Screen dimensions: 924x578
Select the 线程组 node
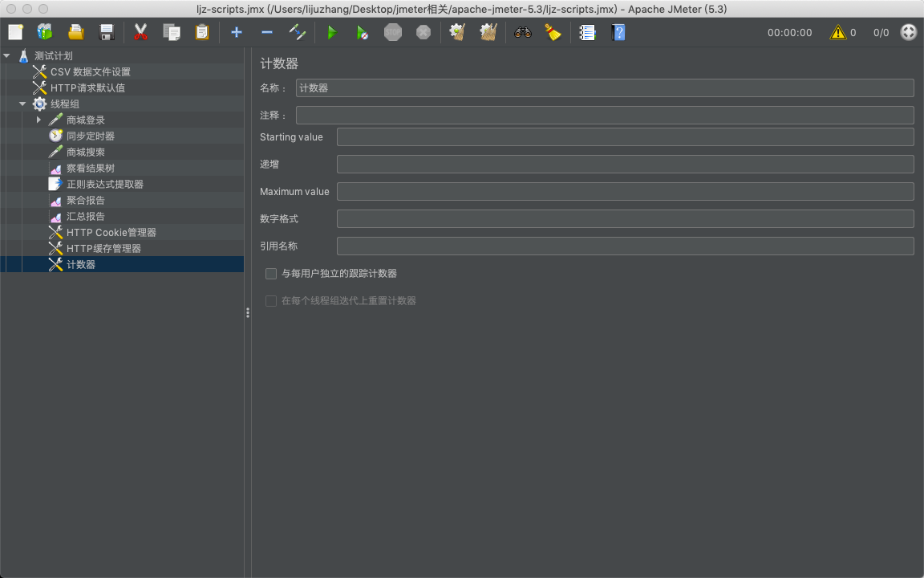pos(64,104)
